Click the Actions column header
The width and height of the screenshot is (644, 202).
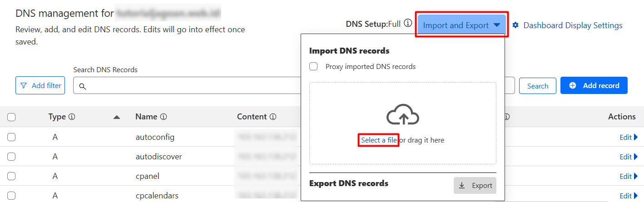(x=622, y=117)
